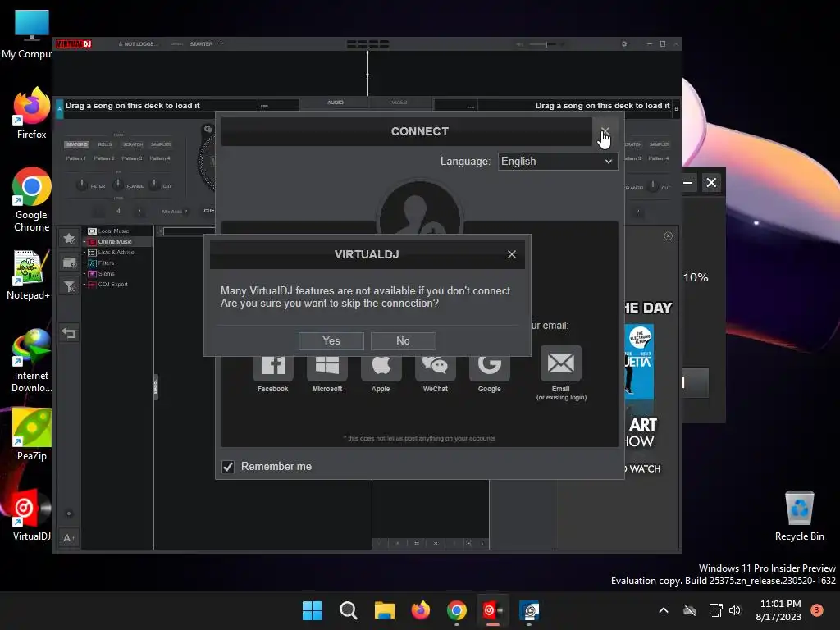Image resolution: width=840 pixels, height=630 pixels.
Task: Open the Language English dropdown
Action: tap(558, 162)
